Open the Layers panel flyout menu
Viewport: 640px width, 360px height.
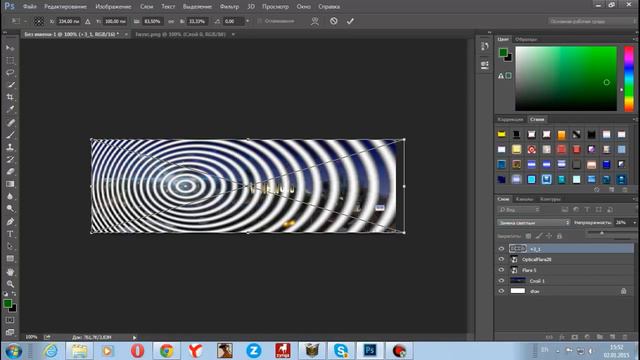[x=634, y=199]
